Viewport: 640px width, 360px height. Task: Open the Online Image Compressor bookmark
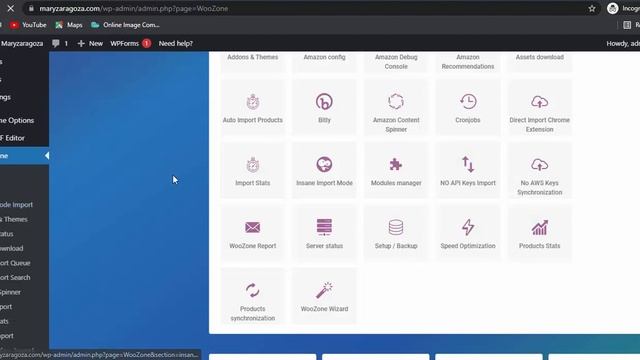125,25
